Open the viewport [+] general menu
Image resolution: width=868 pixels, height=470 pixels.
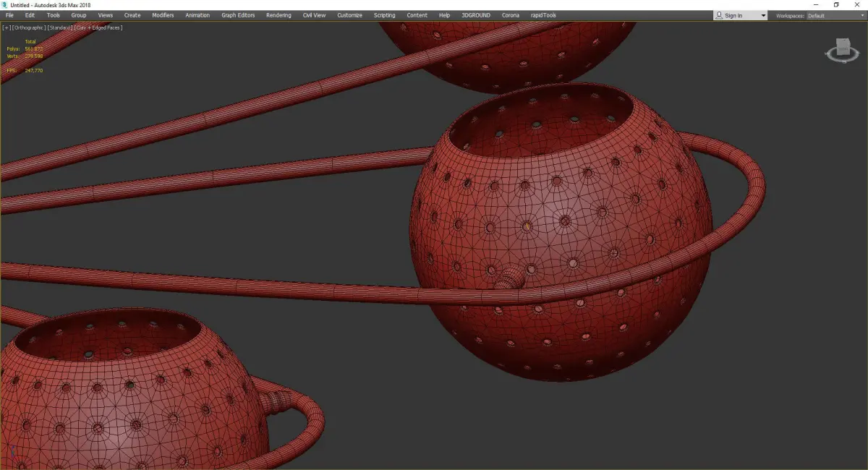tap(7, 27)
